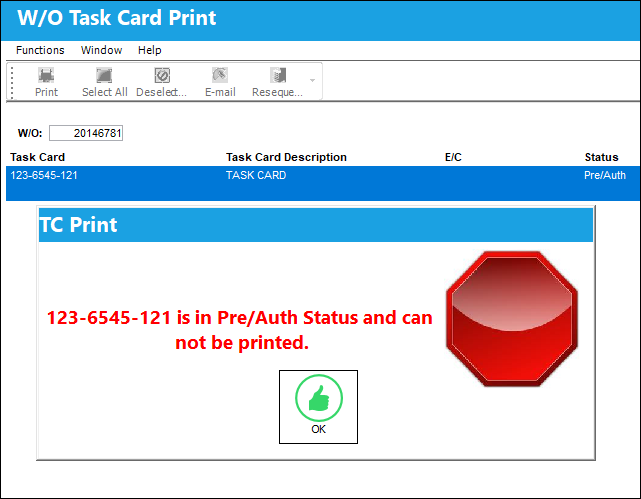Viewport: 641px width, 499px height.
Task: Click the W/O Task Card Print title
Action: [x=117, y=18]
